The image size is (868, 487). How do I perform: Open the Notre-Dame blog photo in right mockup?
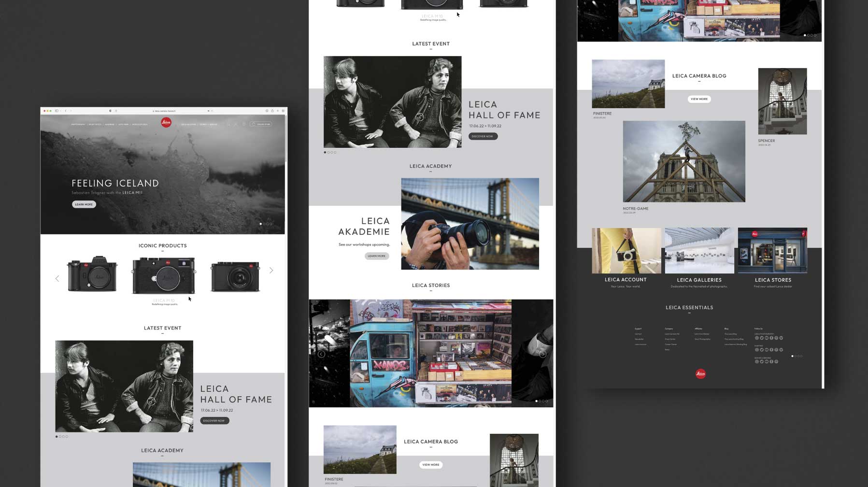[684, 161]
